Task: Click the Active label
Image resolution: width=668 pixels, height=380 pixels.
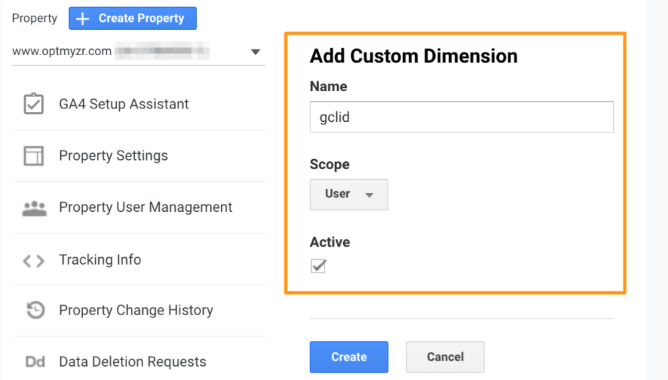Action: tap(330, 242)
